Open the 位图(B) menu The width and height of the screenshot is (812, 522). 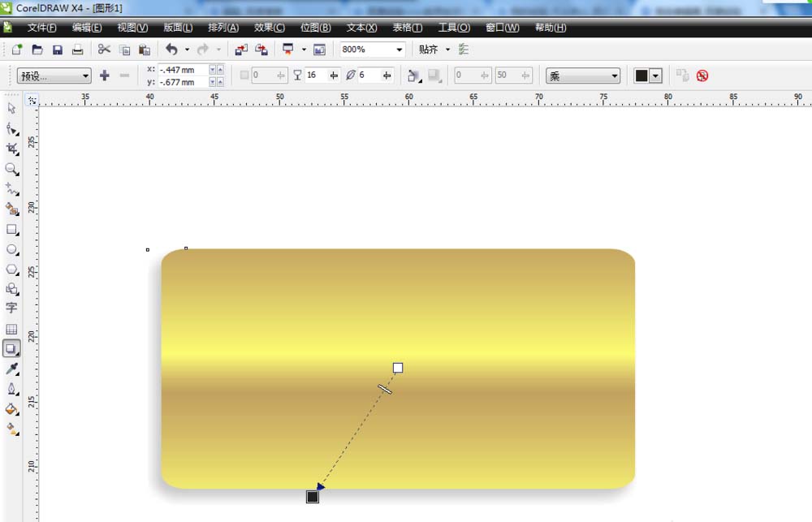(315, 28)
